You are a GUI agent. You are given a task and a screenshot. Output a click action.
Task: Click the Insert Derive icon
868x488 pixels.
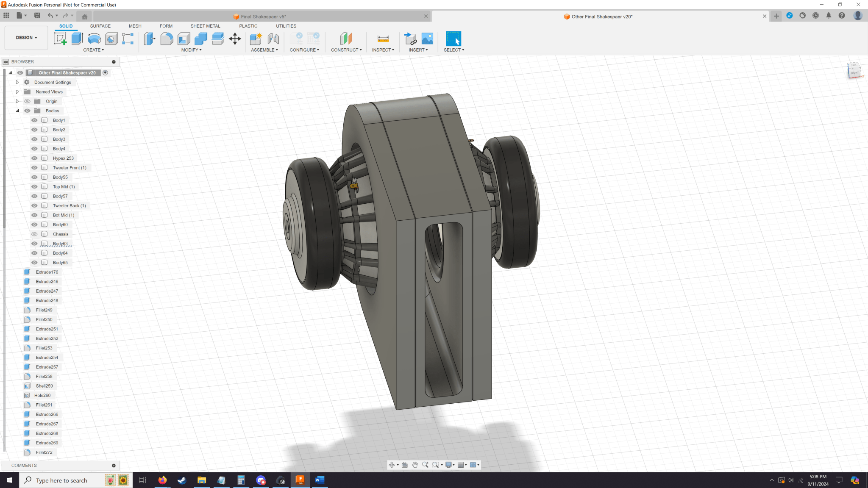(x=410, y=39)
